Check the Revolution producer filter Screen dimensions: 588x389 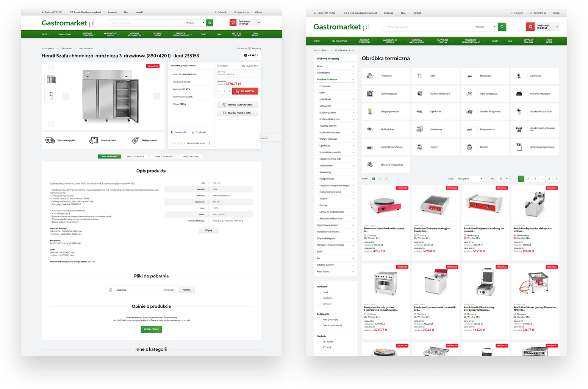(x=319, y=298)
